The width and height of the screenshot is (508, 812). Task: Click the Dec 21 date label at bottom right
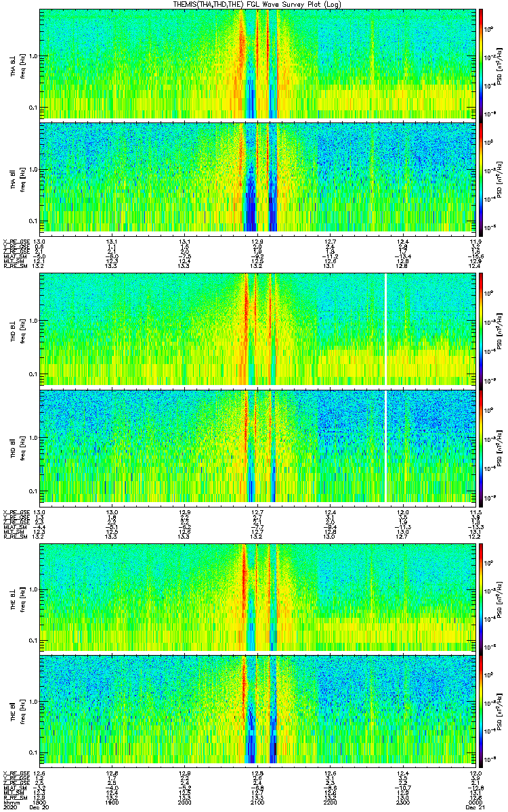click(473, 807)
